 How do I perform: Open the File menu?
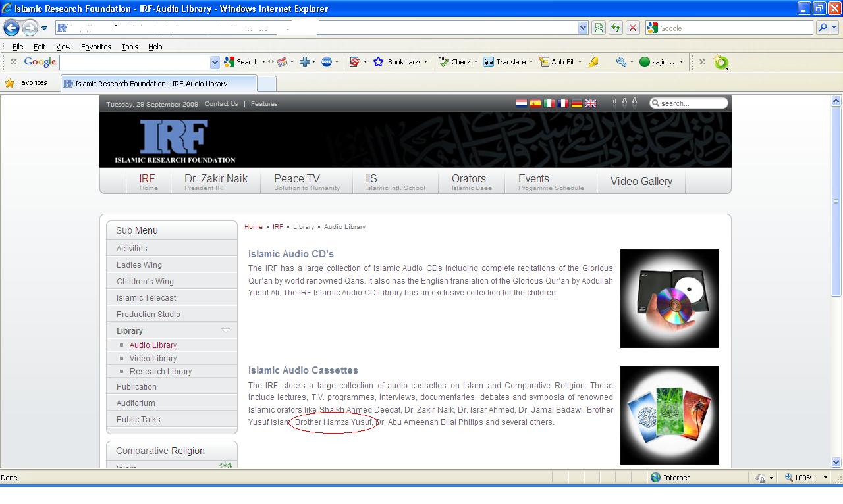coord(18,47)
